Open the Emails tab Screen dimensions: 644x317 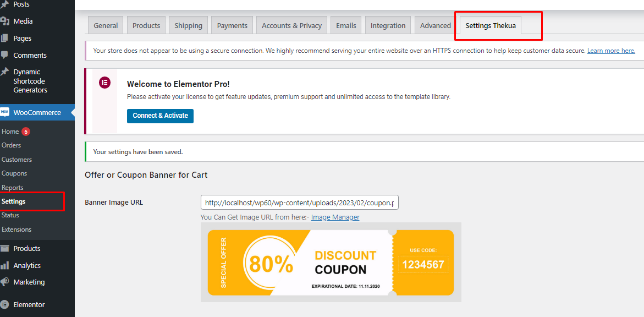346,25
